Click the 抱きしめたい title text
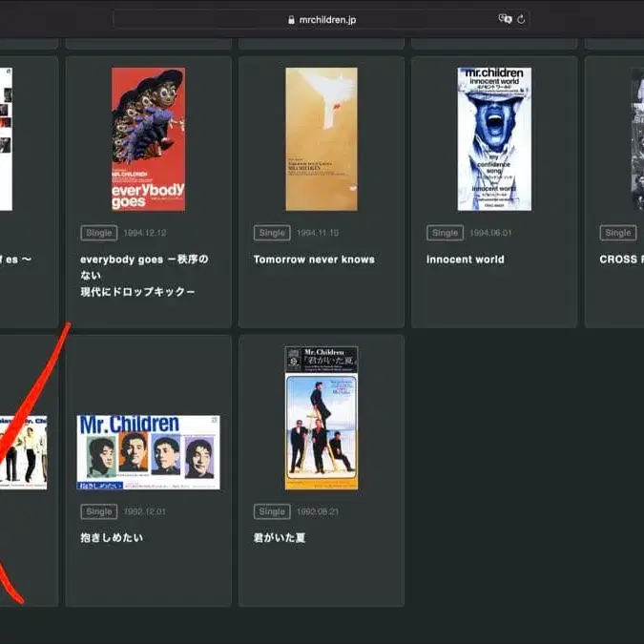The height and width of the screenshot is (644, 644). click(x=112, y=538)
